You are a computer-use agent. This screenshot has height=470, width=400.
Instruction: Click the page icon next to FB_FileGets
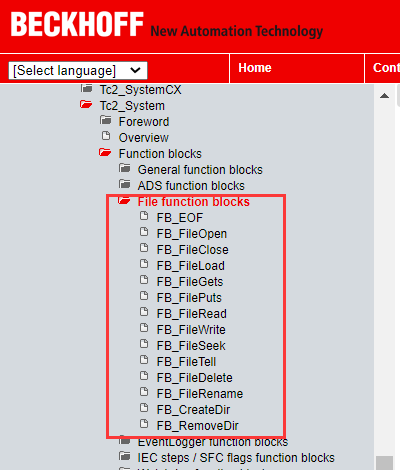pyautogui.click(x=144, y=280)
